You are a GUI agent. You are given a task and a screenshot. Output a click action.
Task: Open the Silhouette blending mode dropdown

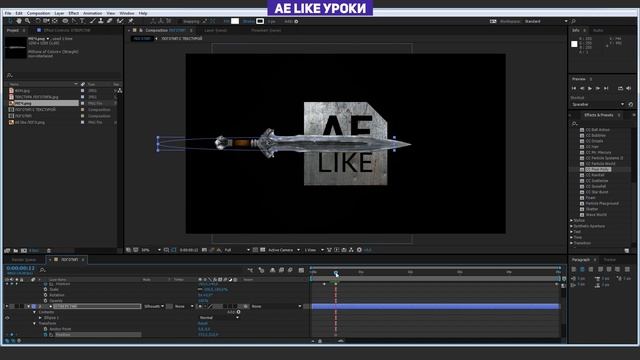pos(153,306)
